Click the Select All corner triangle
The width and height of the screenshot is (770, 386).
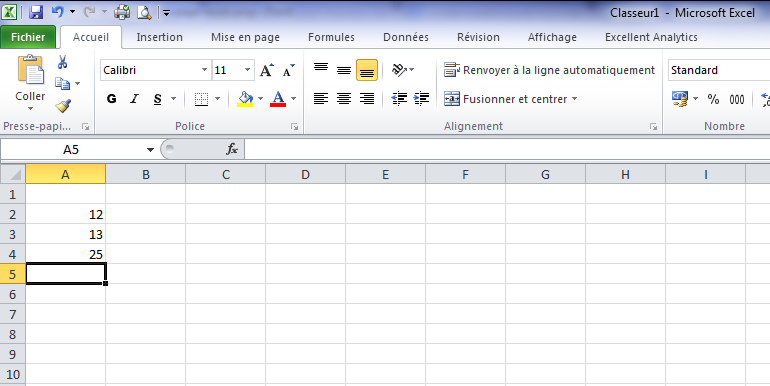coord(13,174)
